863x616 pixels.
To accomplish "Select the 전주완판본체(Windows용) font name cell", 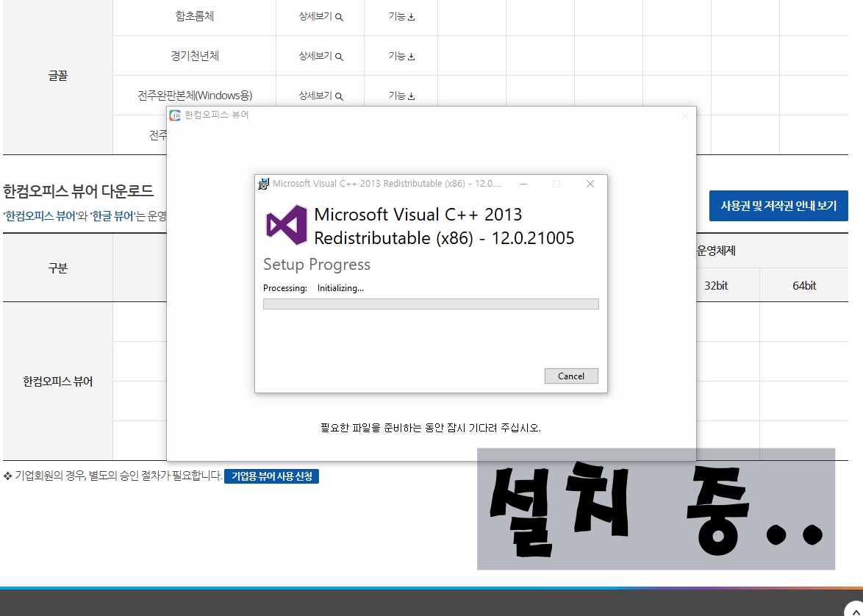I will (194, 96).
